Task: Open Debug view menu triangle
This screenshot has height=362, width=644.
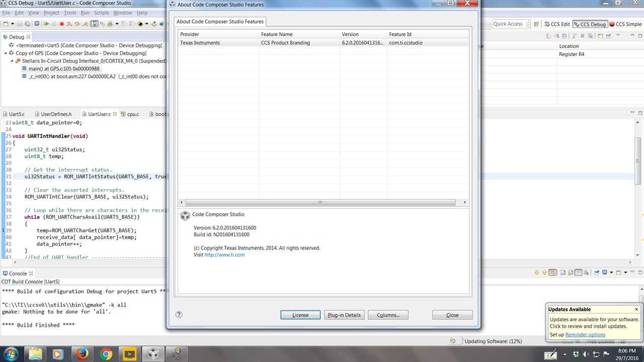Action: tap(618, 35)
